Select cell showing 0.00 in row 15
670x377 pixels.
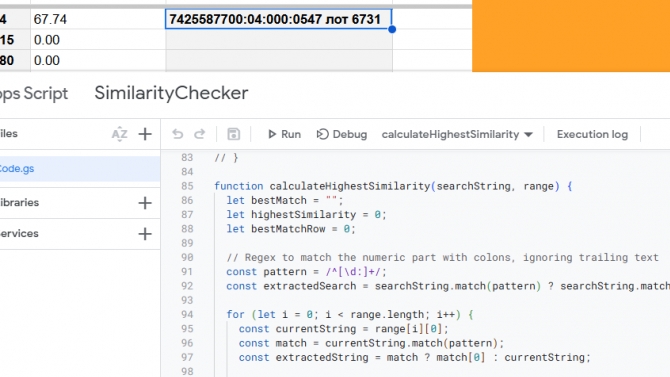click(x=98, y=40)
